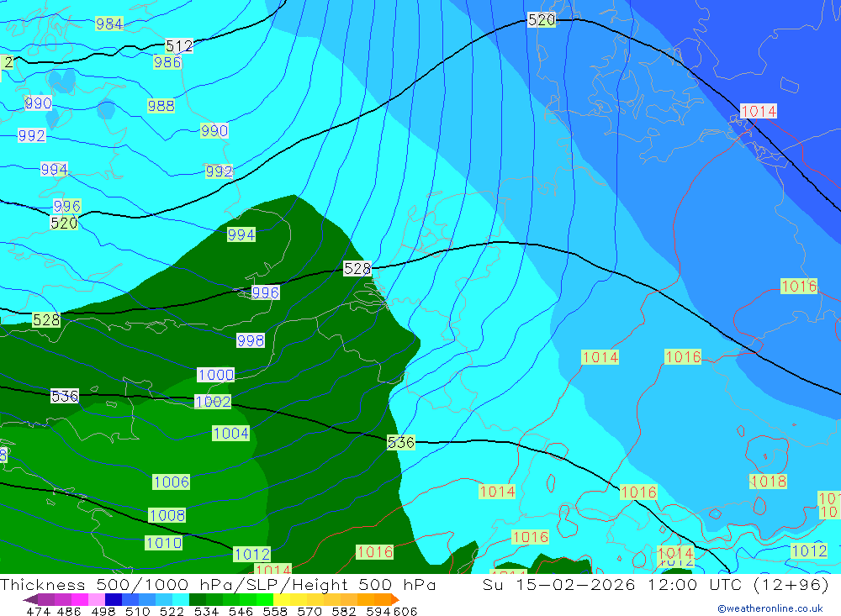Click the 1002 isobar label
Viewport: 841px width, 616px height.
(x=213, y=402)
